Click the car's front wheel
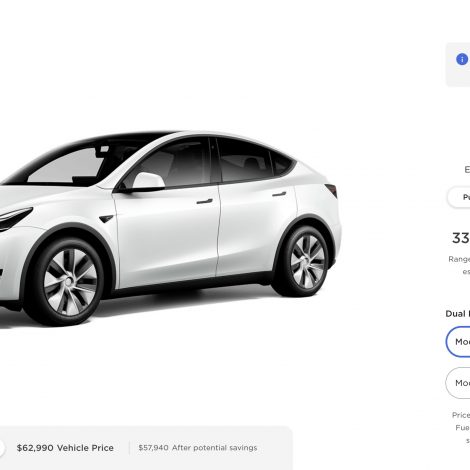The height and width of the screenshot is (470, 470). 69,282
